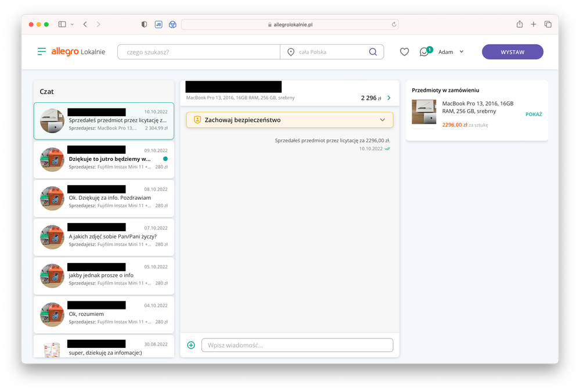
Task: Go forward in Safari history
Action: [x=98, y=24]
